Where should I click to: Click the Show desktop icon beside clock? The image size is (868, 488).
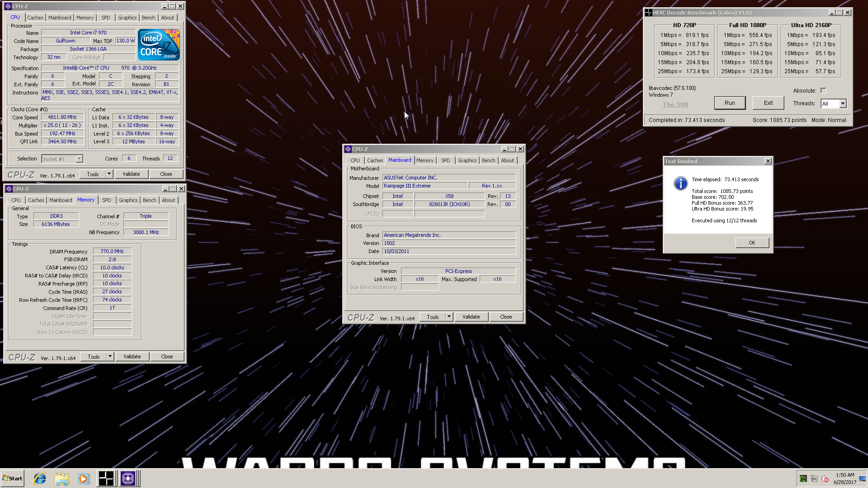(x=863, y=479)
